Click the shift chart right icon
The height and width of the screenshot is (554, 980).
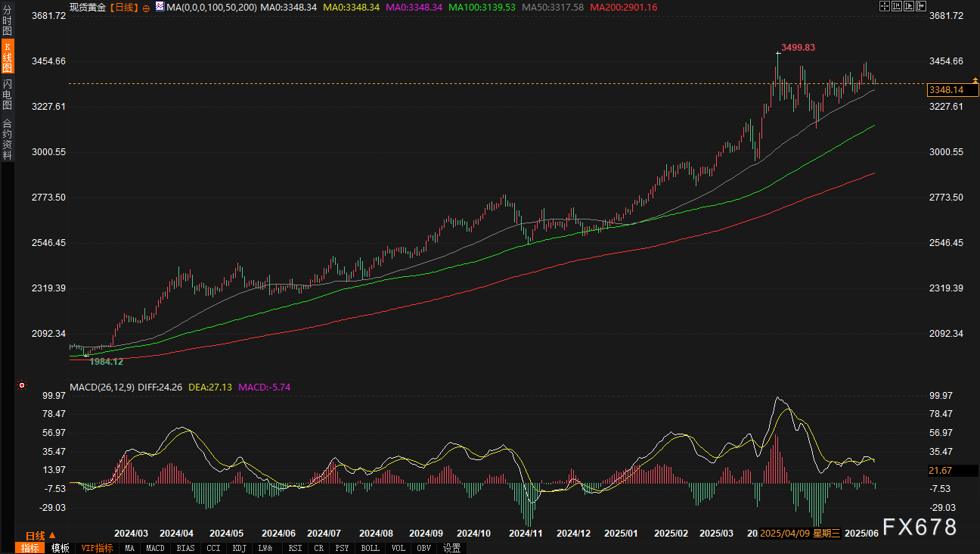[923, 6]
